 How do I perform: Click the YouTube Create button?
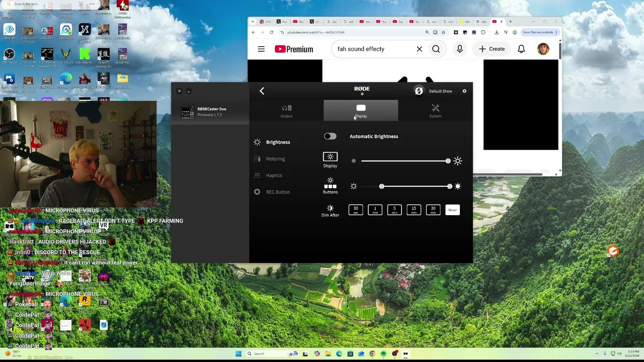(x=492, y=49)
